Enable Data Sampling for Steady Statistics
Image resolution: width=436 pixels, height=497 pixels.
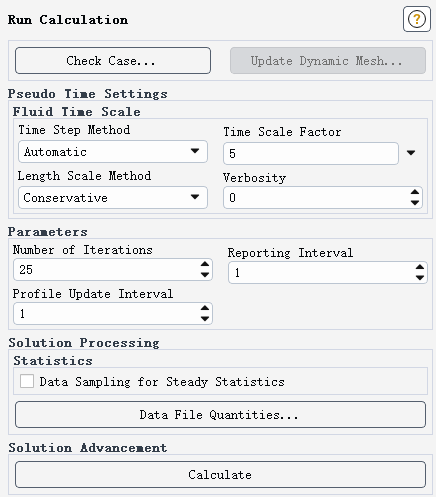pos(27,381)
